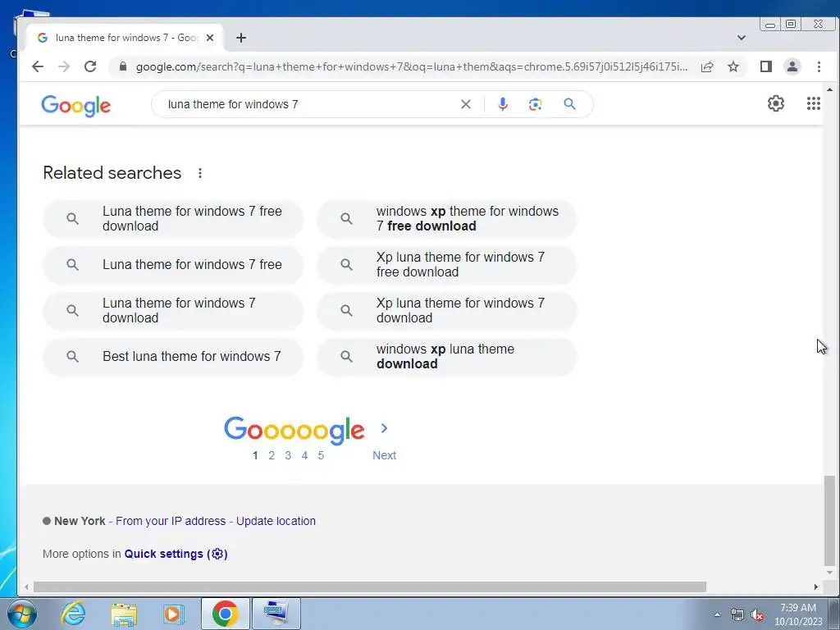
Task: Click the browser forward arrow
Action: coord(64,66)
